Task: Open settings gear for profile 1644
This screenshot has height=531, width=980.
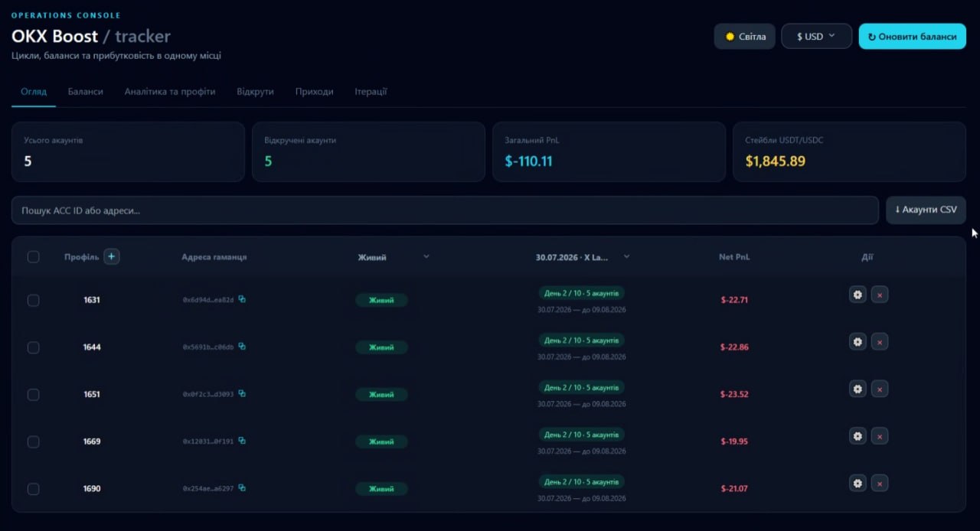Action: click(x=857, y=342)
